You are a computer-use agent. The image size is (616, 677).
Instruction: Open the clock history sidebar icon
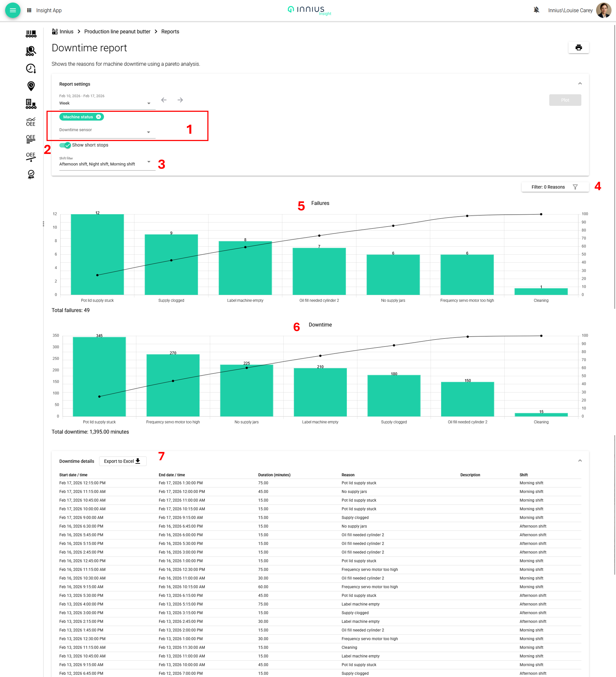(x=31, y=69)
